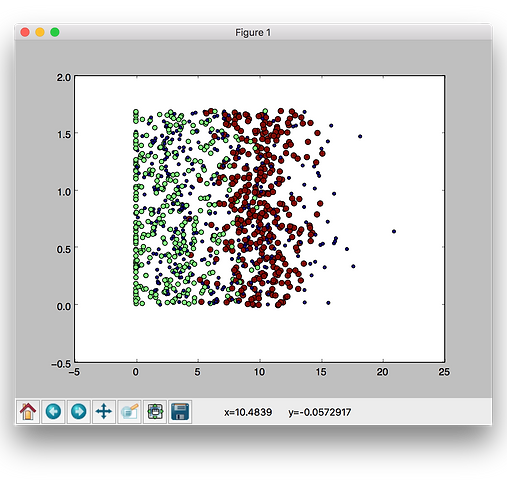This screenshot has width=507, height=485.
Task: Click the x-axis tick label 20
Action: click(x=383, y=372)
